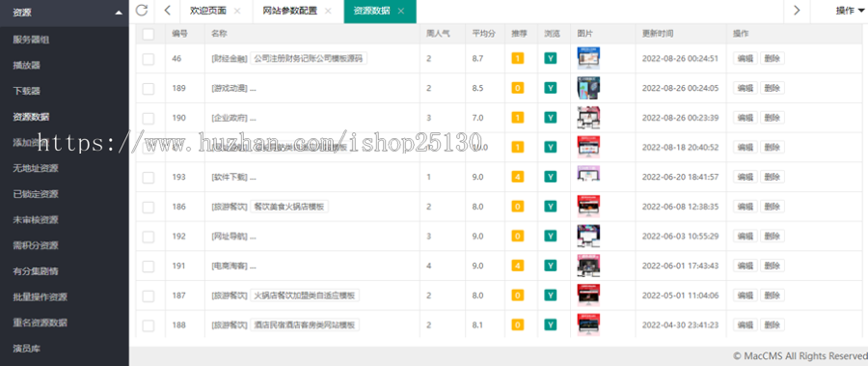This screenshot has width=868, height=366.
Task: Click the green Y badge for row 46
Action: [551, 58]
